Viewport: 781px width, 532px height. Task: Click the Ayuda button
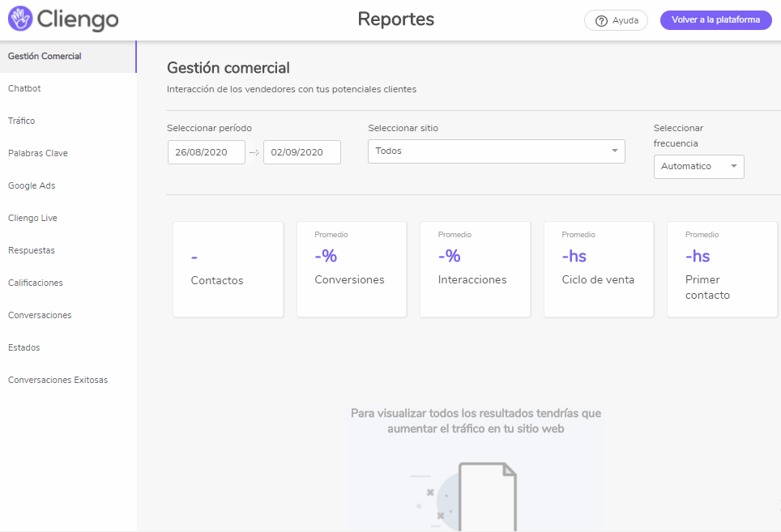(616, 20)
